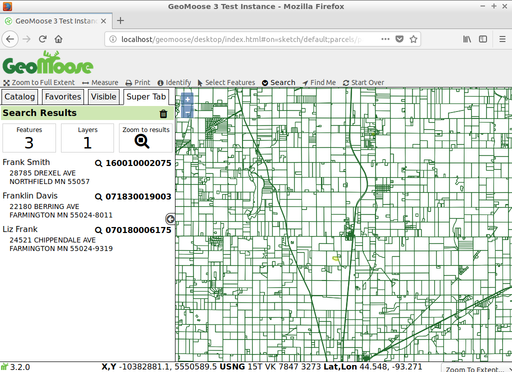This screenshot has height=372, width=512.
Task: Open the Firefox hamburger menu
Action: (x=502, y=39)
